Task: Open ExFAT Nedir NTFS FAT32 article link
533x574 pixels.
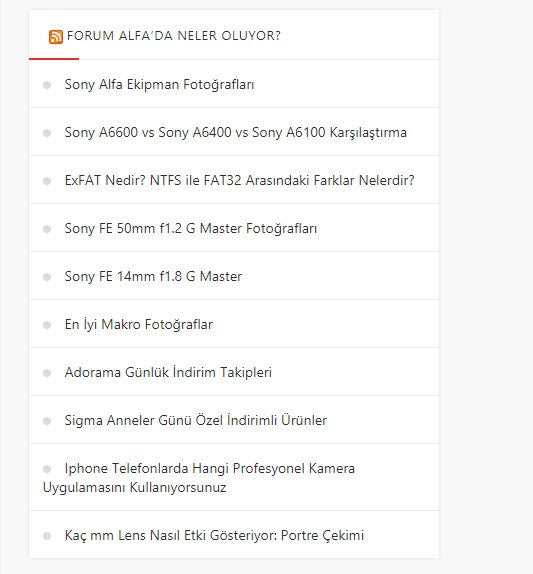Action: pos(239,180)
